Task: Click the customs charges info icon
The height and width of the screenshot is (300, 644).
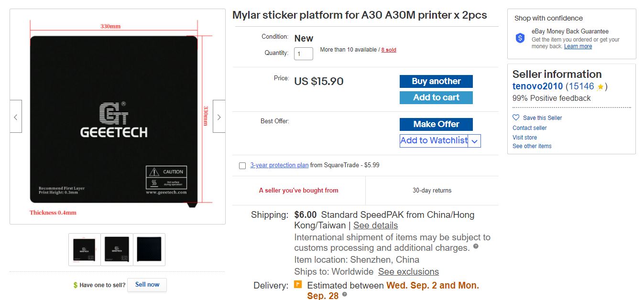Action: click(476, 246)
